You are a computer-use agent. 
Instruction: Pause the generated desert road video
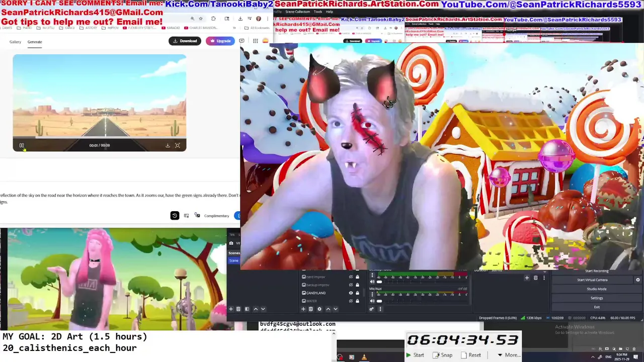tap(22, 145)
